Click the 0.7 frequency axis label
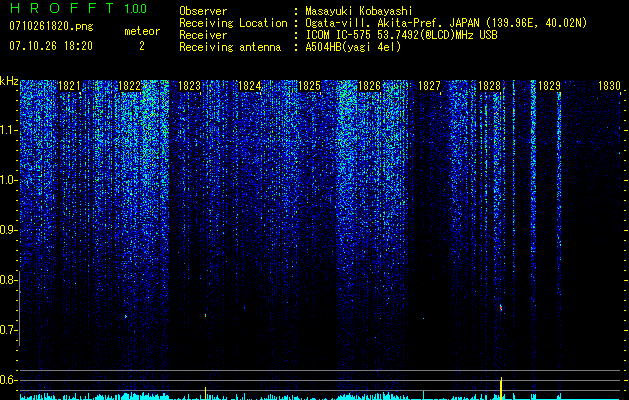Viewport: 629px width, 400px height. coord(8,330)
